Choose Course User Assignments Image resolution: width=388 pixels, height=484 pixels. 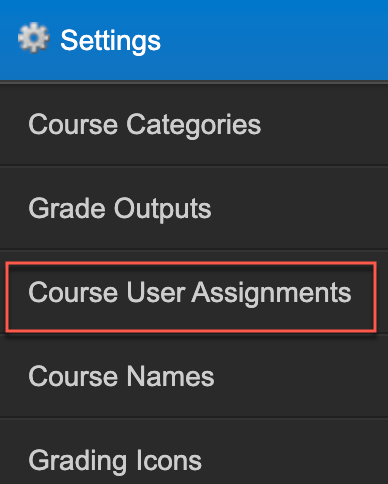(x=194, y=293)
